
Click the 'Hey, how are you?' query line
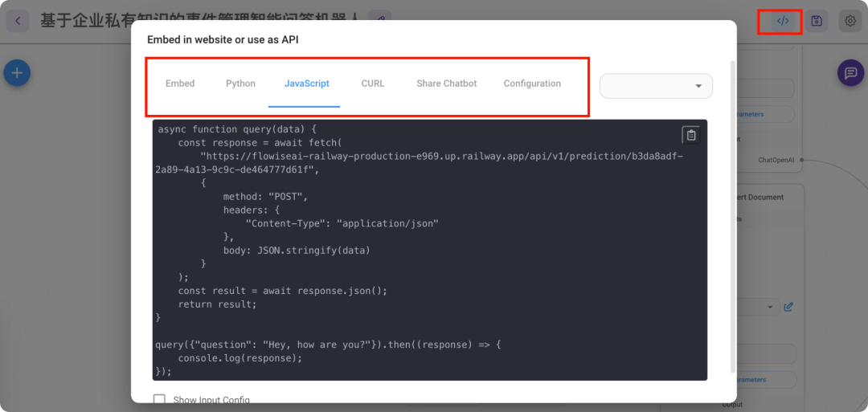click(330, 345)
